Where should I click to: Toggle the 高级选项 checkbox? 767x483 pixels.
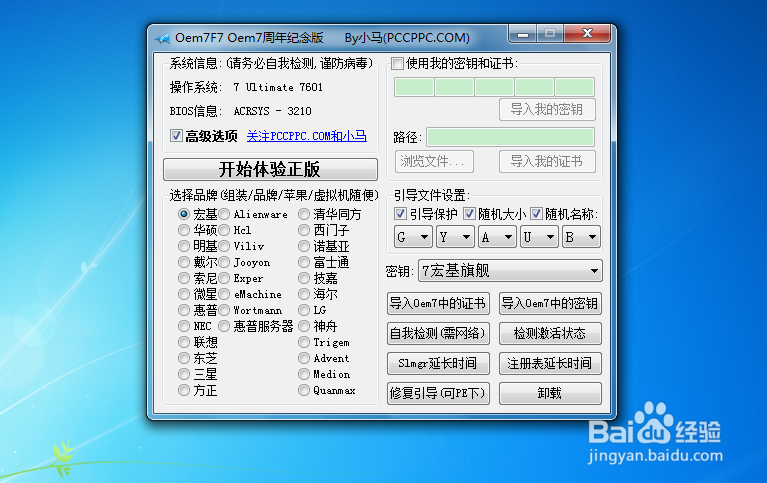pos(176,136)
